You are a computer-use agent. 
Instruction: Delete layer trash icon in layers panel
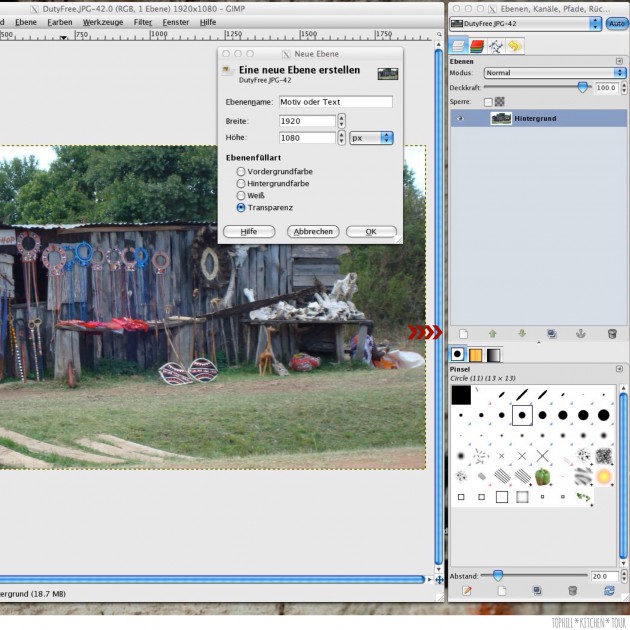[612, 334]
